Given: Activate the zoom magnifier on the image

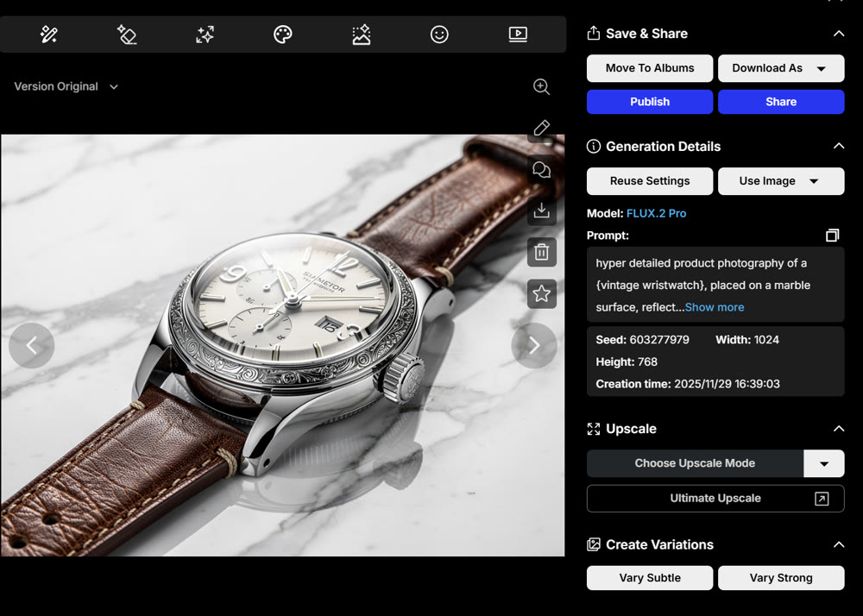Looking at the screenshot, I should coord(541,86).
